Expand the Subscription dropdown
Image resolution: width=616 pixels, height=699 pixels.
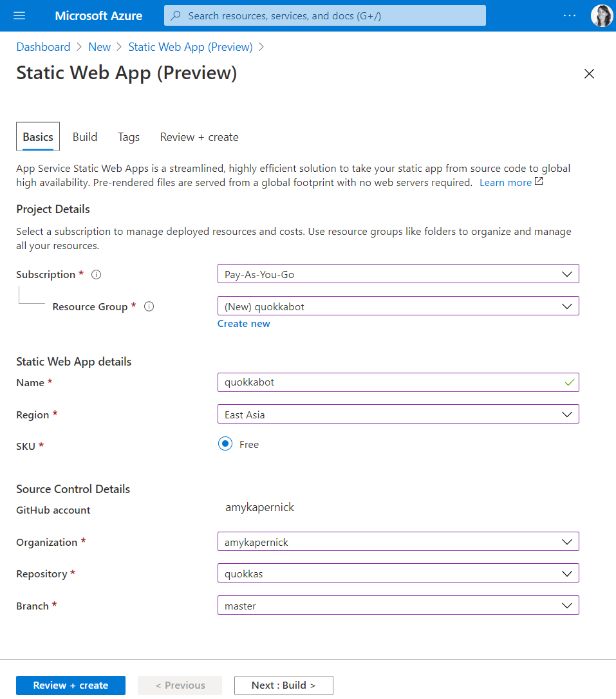398,274
